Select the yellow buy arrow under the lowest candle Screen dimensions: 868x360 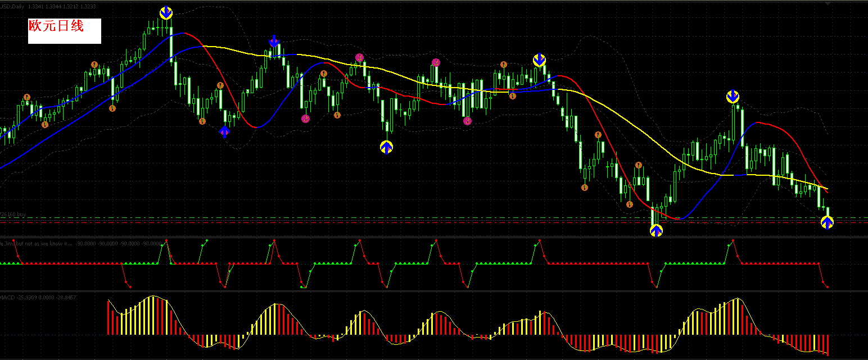point(656,230)
